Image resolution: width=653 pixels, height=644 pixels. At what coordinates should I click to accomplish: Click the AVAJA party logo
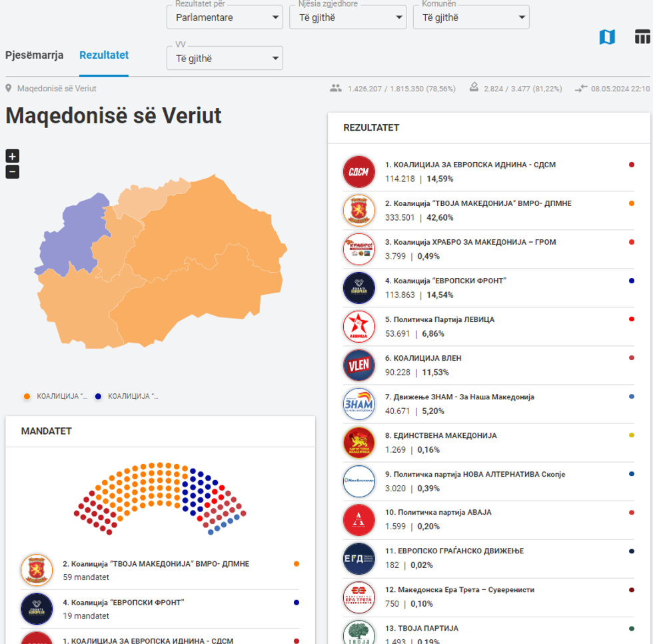pos(359,520)
